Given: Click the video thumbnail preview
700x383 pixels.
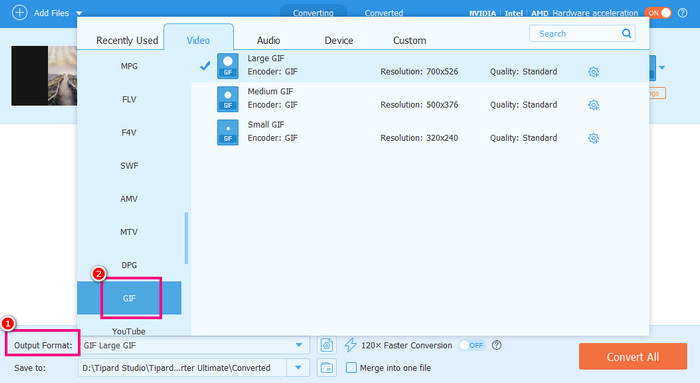Looking at the screenshot, I should pos(44,75).
